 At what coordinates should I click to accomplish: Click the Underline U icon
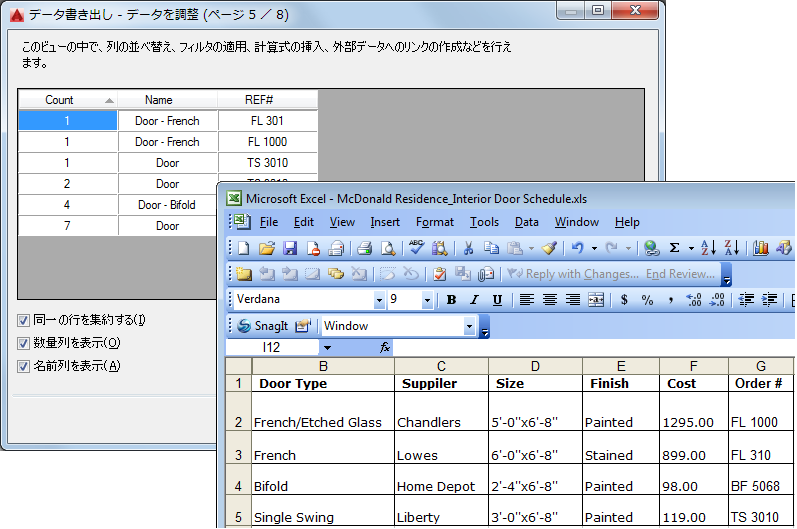click(x=497, y=300)
